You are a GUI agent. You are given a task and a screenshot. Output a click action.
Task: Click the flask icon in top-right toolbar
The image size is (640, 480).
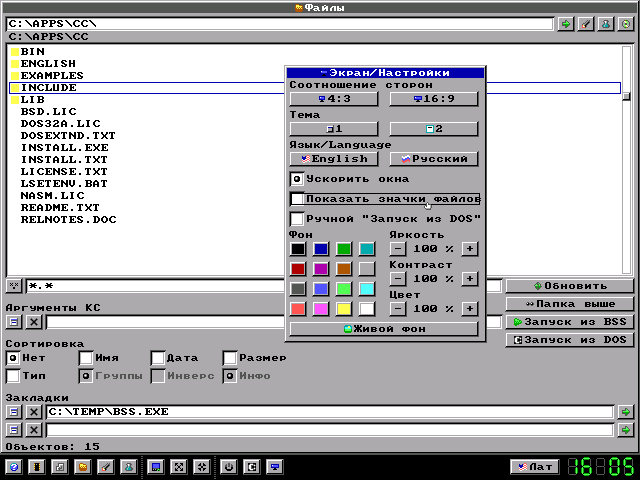point(605,23)
